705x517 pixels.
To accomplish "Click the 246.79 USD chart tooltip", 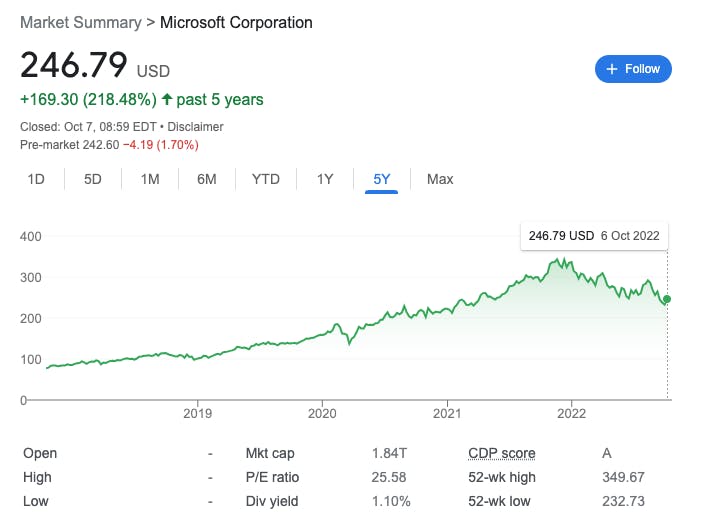I will (594, 236).
